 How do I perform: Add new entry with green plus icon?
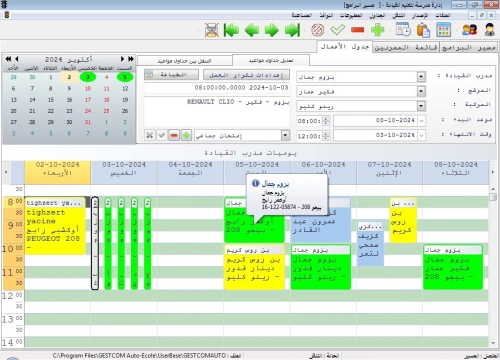tap(377, 30)
